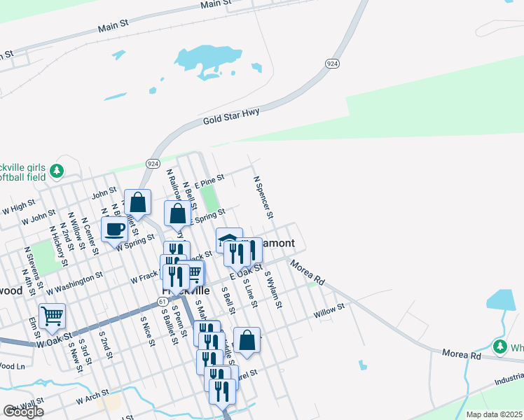This screenshot has height=420, width=524.
Task: Click the Gold Star Hwy label
Action: click(231, 116)
